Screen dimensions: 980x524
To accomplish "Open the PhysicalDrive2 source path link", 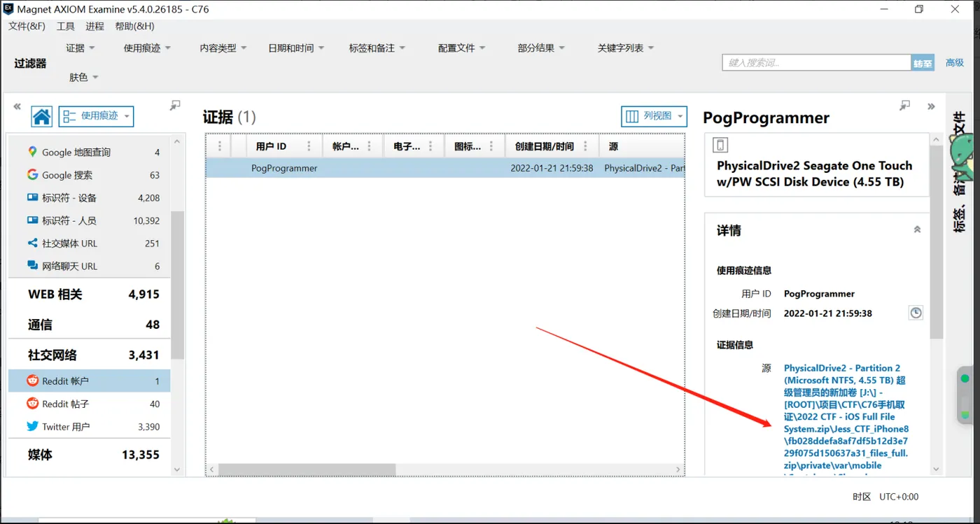I will 846,420.
